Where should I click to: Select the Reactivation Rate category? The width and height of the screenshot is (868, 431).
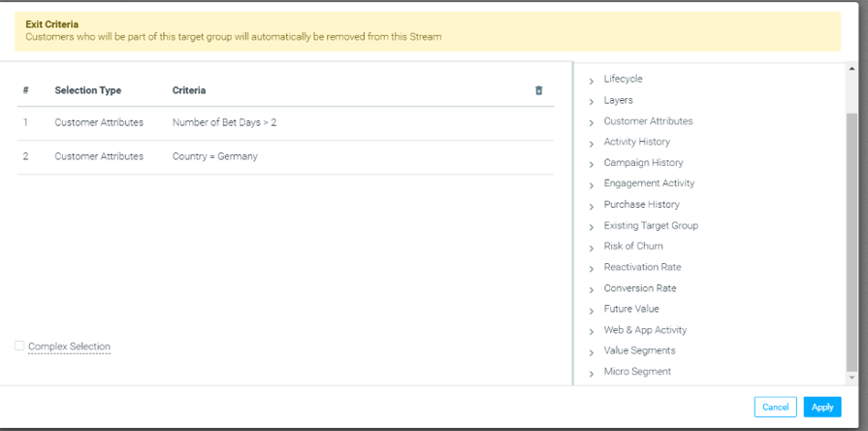(642, 267)
